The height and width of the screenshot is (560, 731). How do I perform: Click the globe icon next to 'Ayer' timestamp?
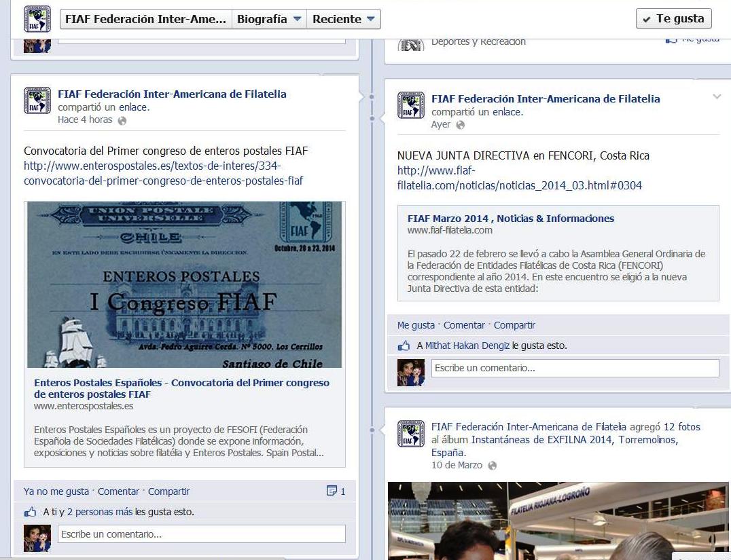point(461,126)
